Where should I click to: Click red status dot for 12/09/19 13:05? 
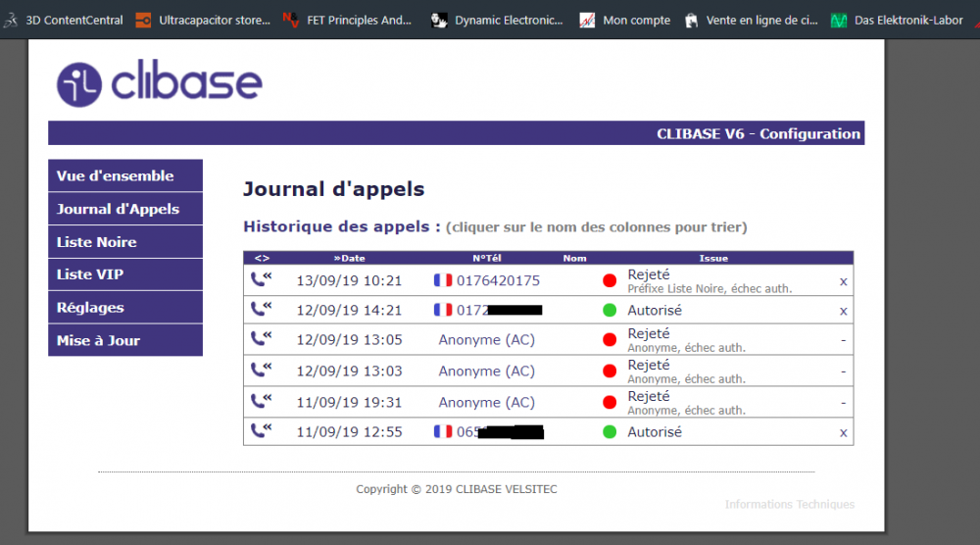[610, 340]
